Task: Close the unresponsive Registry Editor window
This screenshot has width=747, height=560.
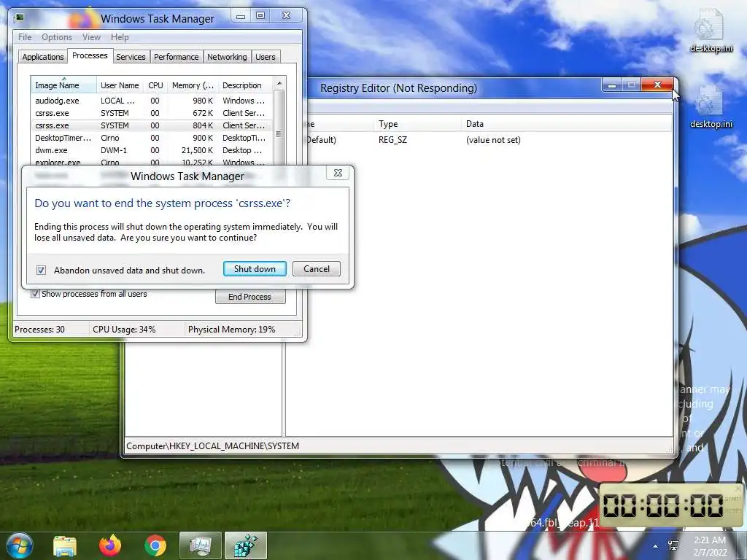Action: [x=657, y=85]
